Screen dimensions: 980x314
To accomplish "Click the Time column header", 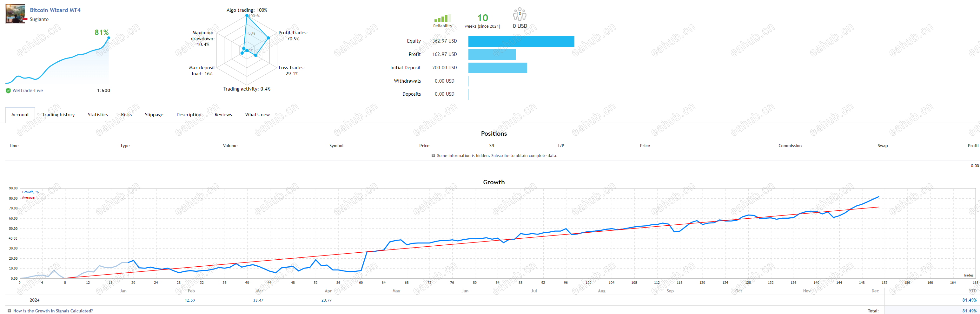I will pyautogui.click(x=14, y=146).
